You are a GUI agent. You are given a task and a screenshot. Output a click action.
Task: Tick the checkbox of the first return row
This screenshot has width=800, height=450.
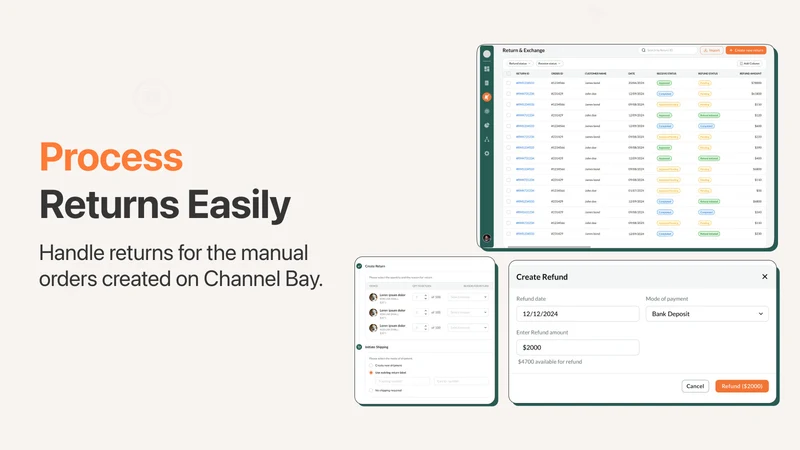click(x=508, y=83)
